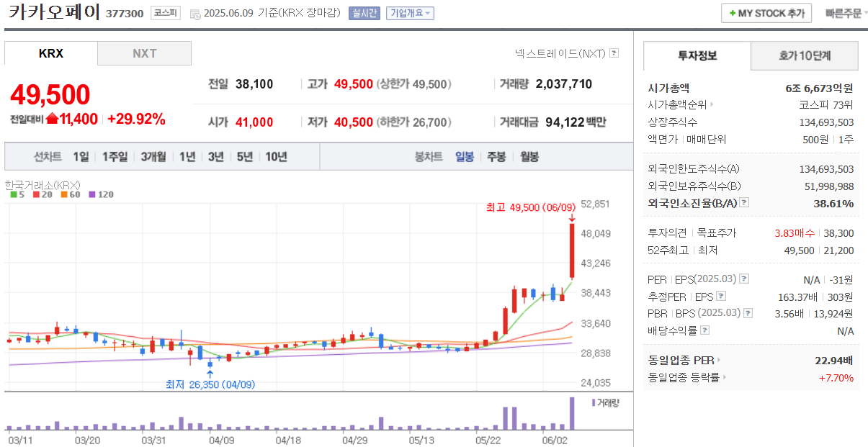Select 1주일 line chart period
The image size is (868, 447).
pos(115,157)
